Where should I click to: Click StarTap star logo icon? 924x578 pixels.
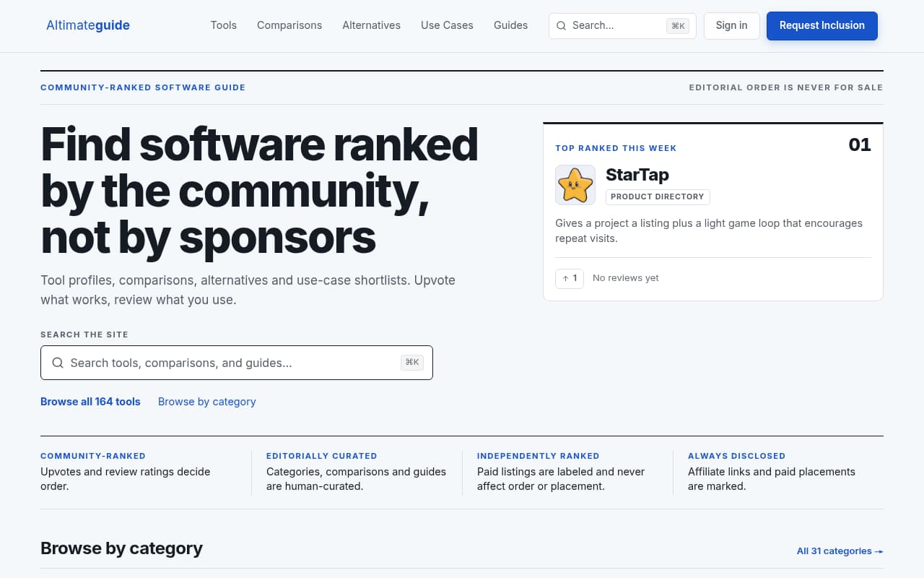575,185
